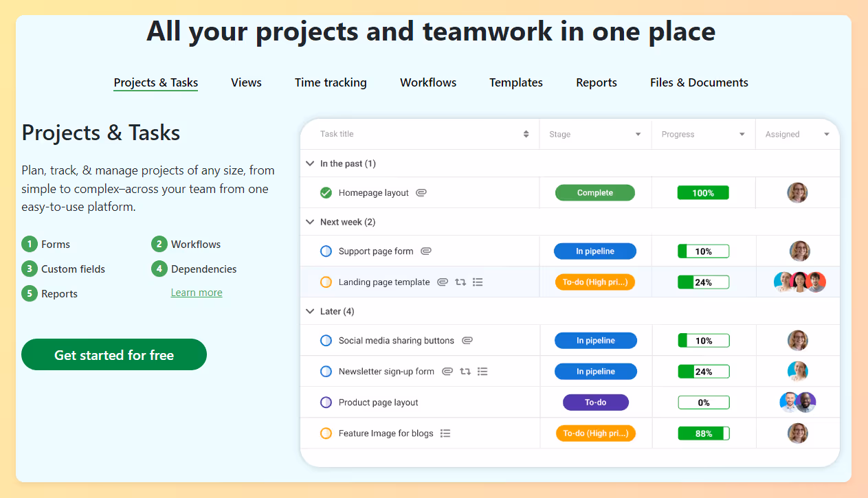Image resolution: width=868 pixels, height=498 pixels.
Task: Click recurring arrows icon on Landing page template
Action: click(460, 282)
